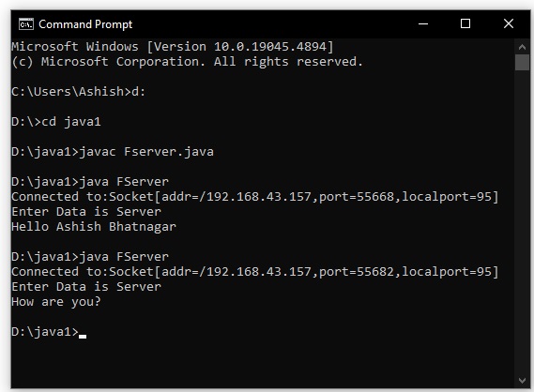Screen dimensions: 534x392
Task: Click the 'Hello Ashish Bhatnagar' output line
Action: tap(94, 227)
